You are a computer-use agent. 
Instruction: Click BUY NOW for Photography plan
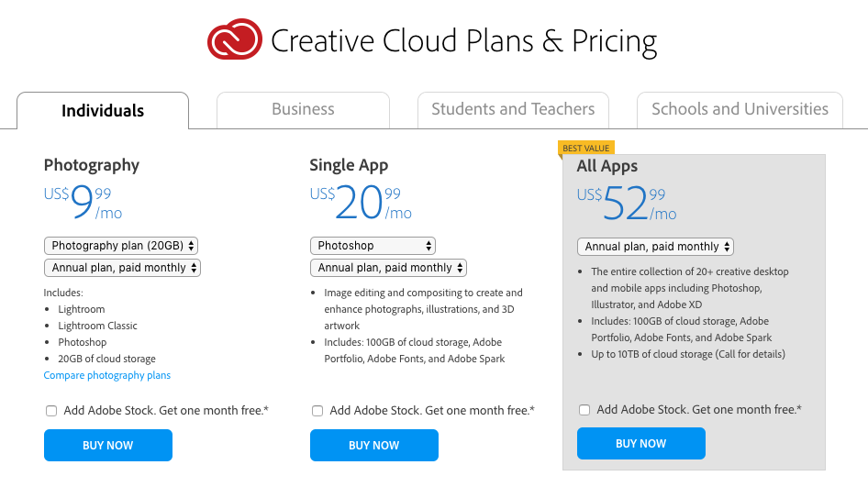tap(108, 445)
